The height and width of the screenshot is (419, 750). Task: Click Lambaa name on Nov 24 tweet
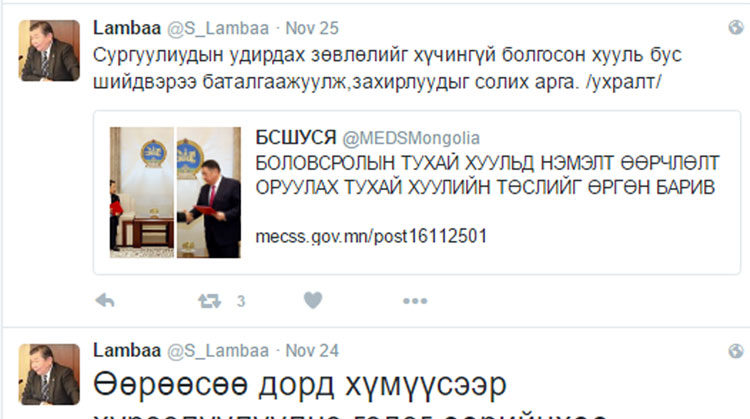127,351
